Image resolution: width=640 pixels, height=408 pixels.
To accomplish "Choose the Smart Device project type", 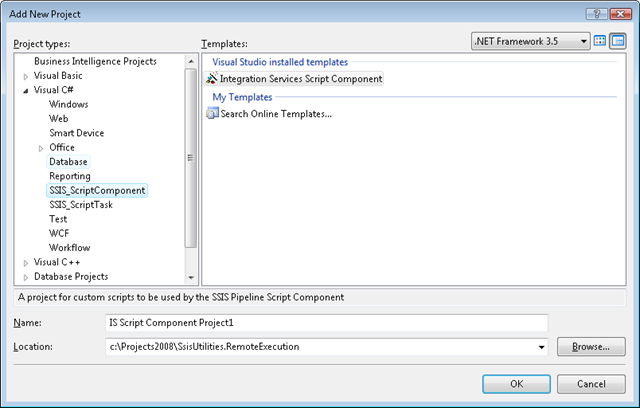I will [76, 133].
